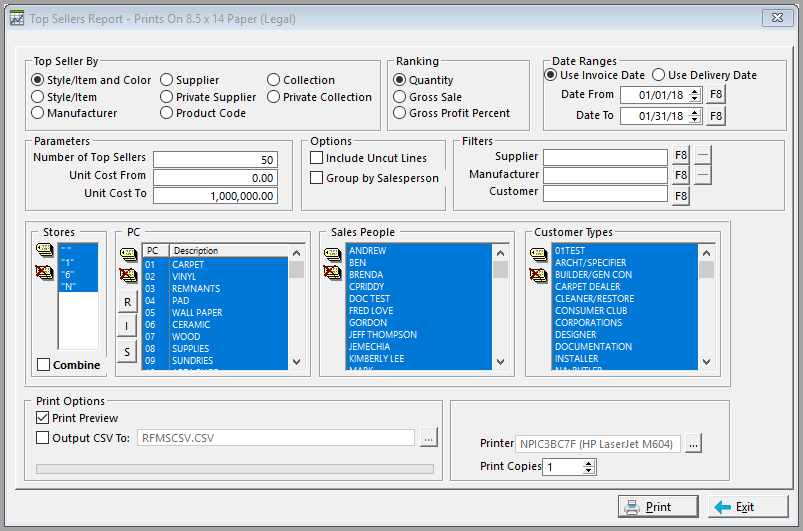Open Date To F8 lookup
This screenshot has height=531, width=803.
point(715,116)
